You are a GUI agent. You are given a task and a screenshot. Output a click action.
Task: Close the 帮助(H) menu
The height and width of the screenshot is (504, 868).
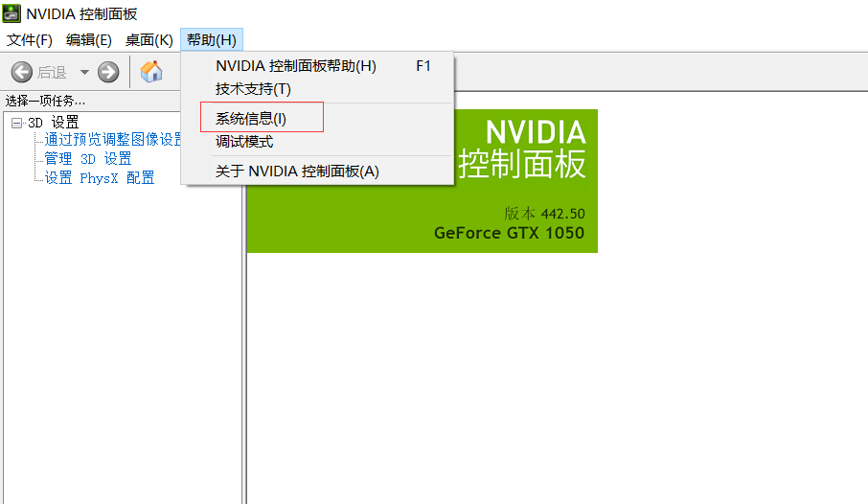[x=212, y=40]
